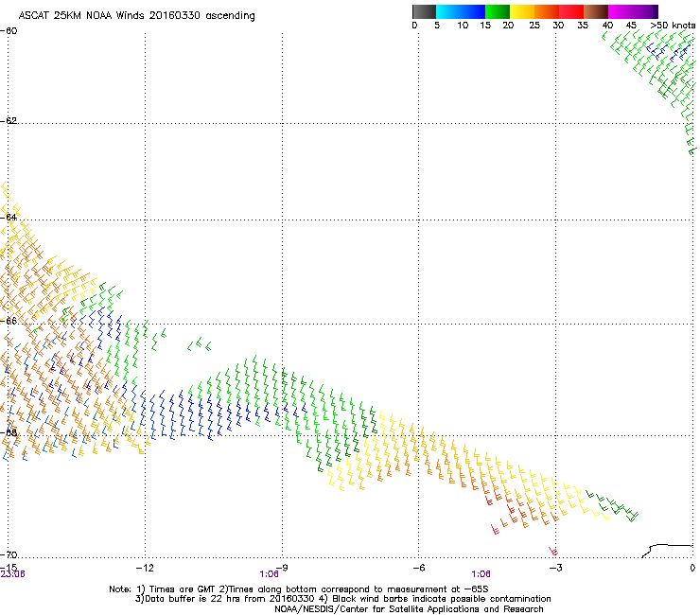Click the -68 latitude axis label
The height and width of the screenshot is (615, 700).
pos(9,432)
